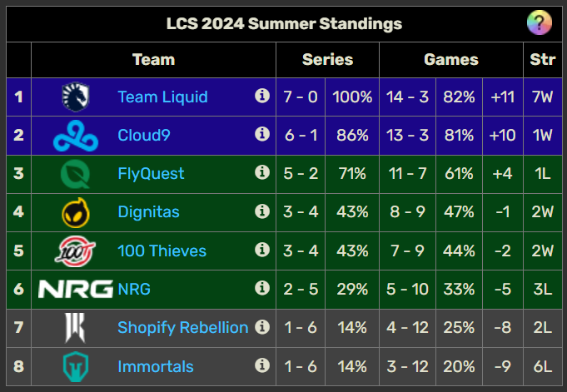Follow the Team Liquid team link
This screenshot has height=392, width=567.
pos(162,97)
